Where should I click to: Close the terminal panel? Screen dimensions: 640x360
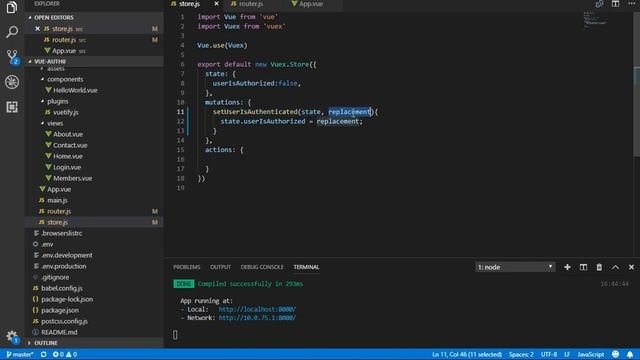tap(631, 267)
